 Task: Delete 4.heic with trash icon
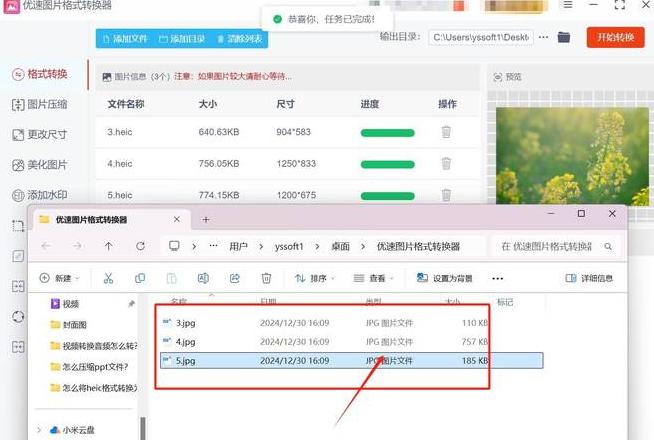[x=446, y=163]
